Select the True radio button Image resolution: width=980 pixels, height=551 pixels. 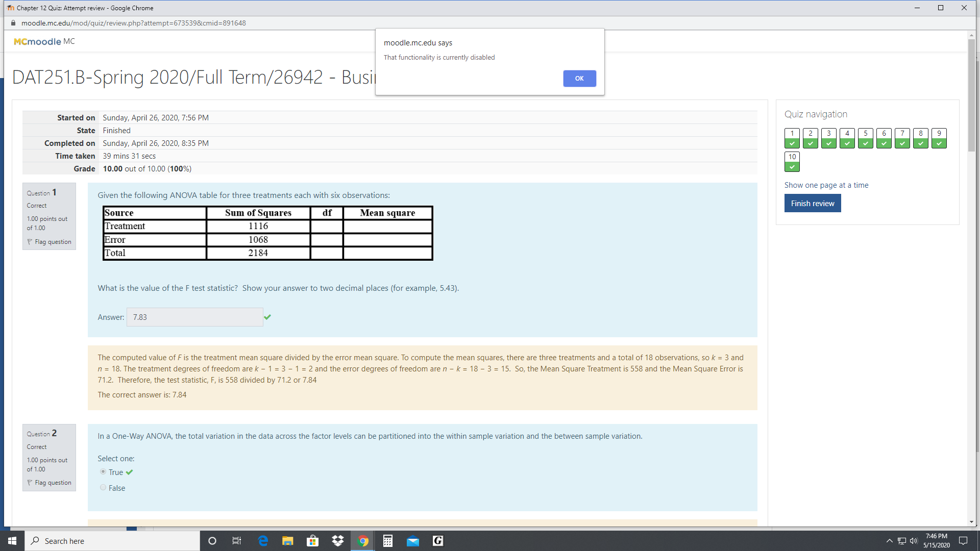pyautogui.click(x=103, y=471)
